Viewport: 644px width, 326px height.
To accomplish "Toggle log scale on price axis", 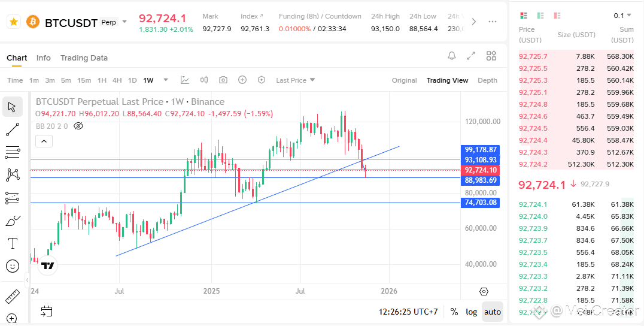I will 471,312.
